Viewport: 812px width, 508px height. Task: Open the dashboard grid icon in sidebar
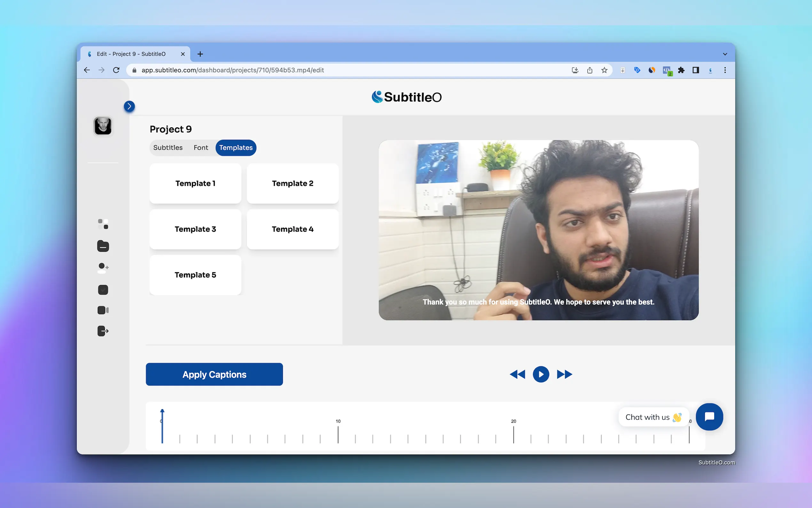click(103, 224)
